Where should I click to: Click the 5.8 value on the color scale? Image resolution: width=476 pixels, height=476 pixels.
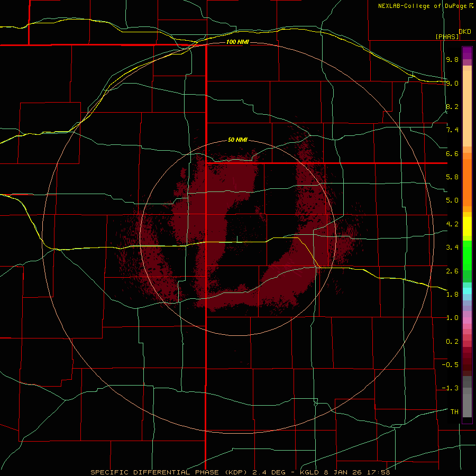[452, 177]
